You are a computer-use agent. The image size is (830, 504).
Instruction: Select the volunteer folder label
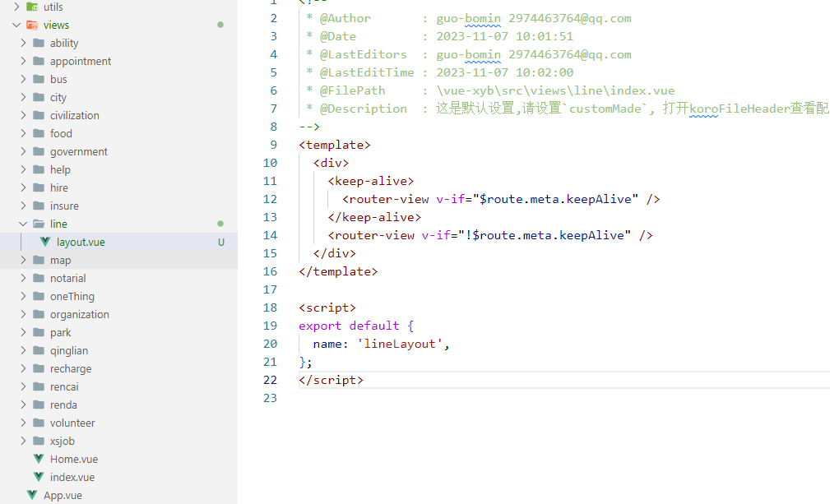72,423
